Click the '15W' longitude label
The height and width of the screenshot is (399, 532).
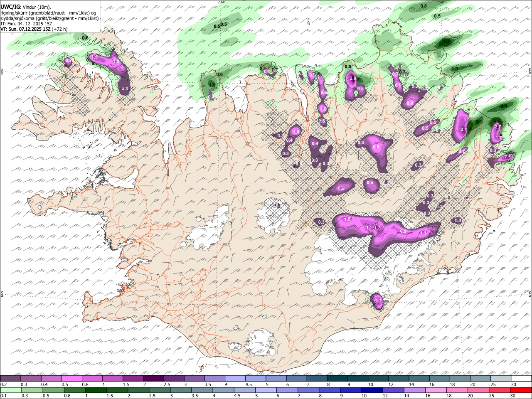click(x=440, y=2)
